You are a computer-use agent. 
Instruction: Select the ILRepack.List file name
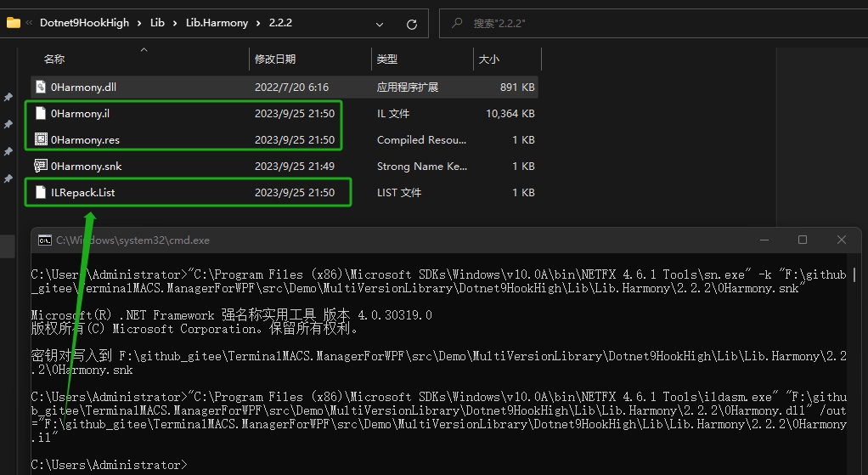83,193
